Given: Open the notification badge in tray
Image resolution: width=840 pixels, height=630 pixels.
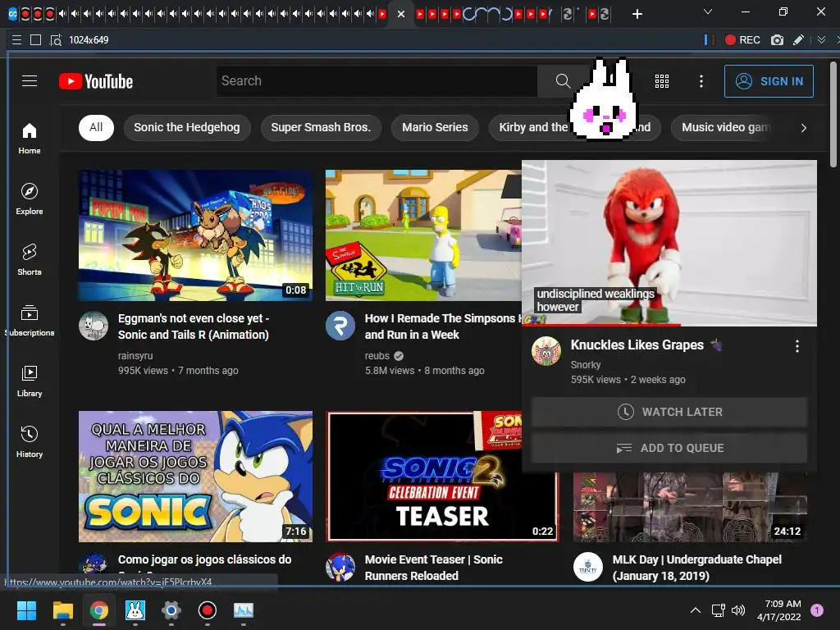Looking at the screenshot, I should (x=817, y=610).
